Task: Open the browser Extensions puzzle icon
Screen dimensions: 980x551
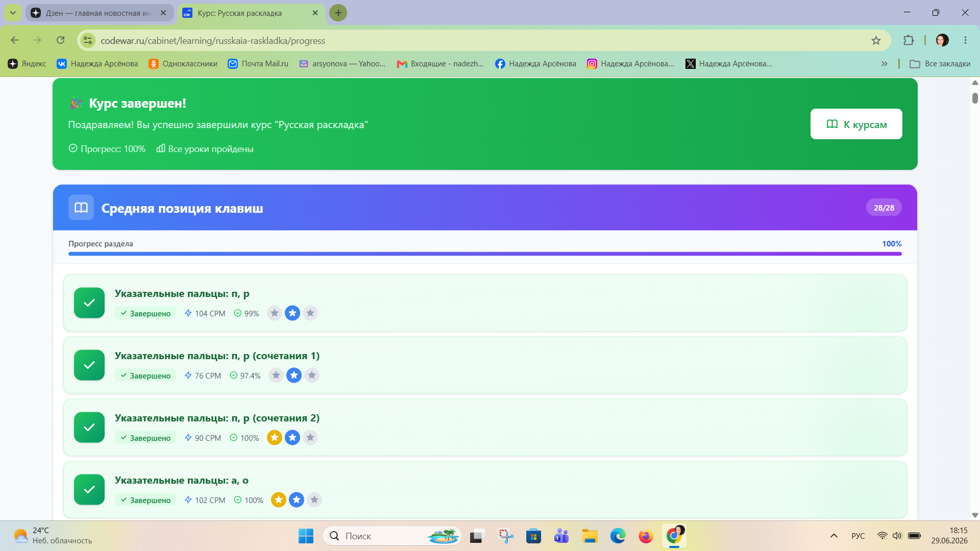Action: [909, 40]
